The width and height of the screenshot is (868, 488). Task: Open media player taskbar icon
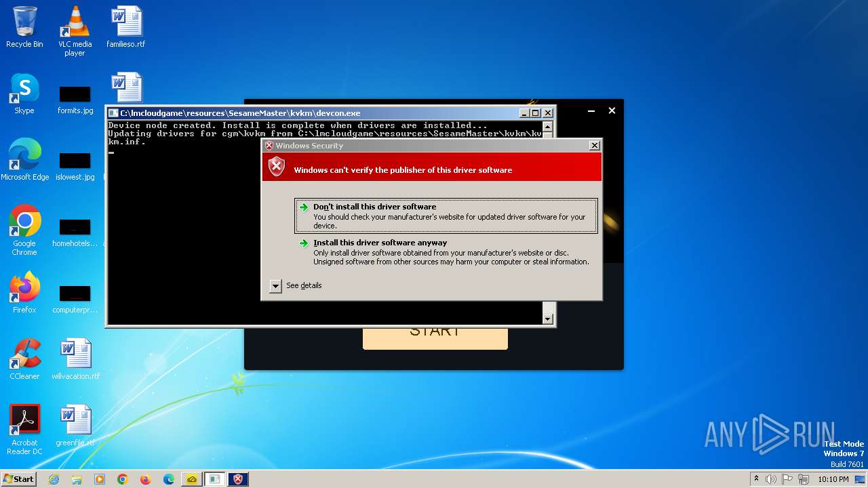coord(100,479)
